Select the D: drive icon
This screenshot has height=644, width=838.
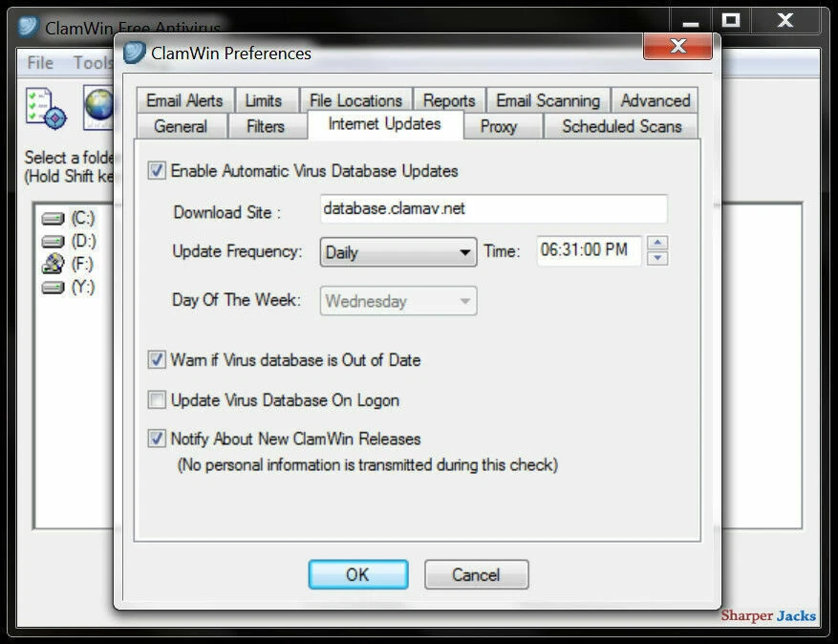point(53,241)
